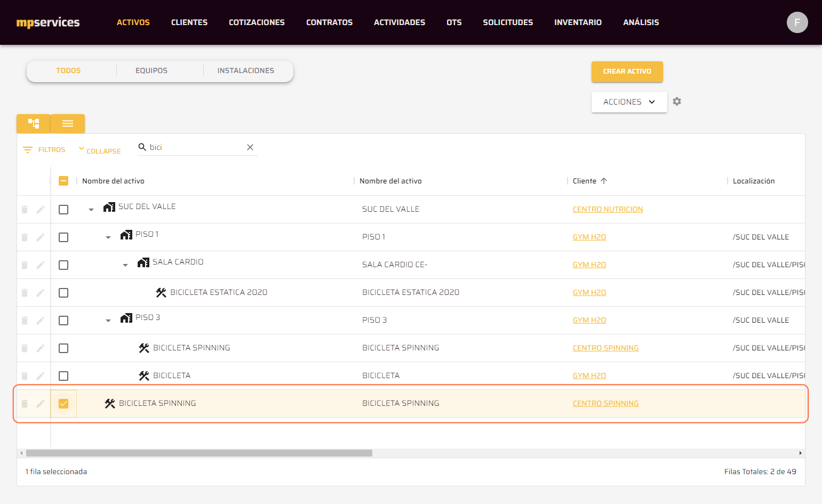
Task: Clear the 'bici' search text
Action: 250,147
